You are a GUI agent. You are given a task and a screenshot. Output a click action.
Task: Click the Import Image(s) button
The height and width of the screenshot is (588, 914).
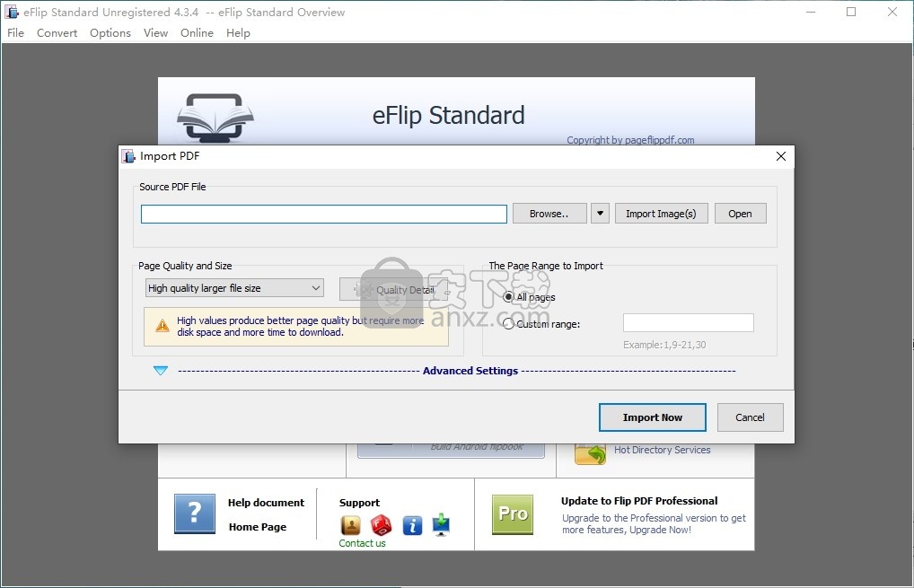tap(661, 214)
